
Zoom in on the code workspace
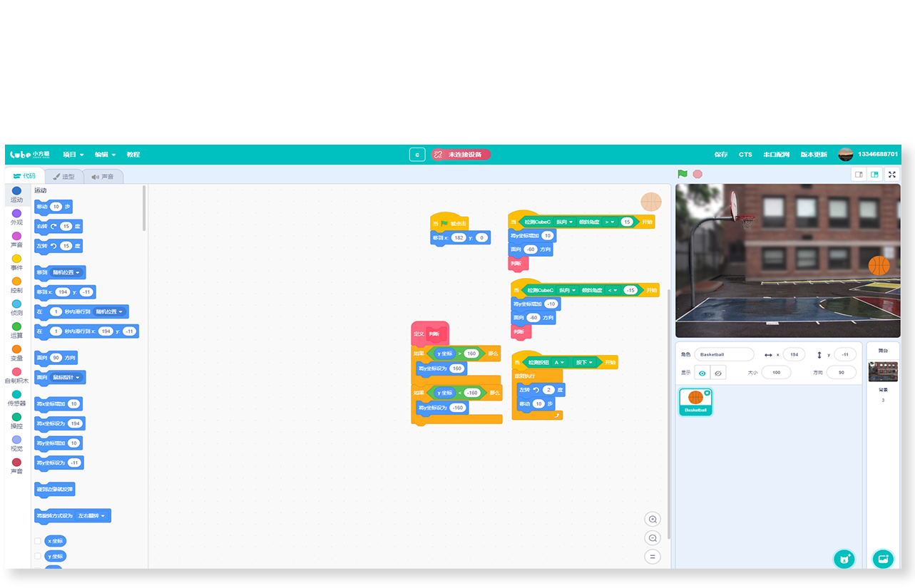click(652, 519)
